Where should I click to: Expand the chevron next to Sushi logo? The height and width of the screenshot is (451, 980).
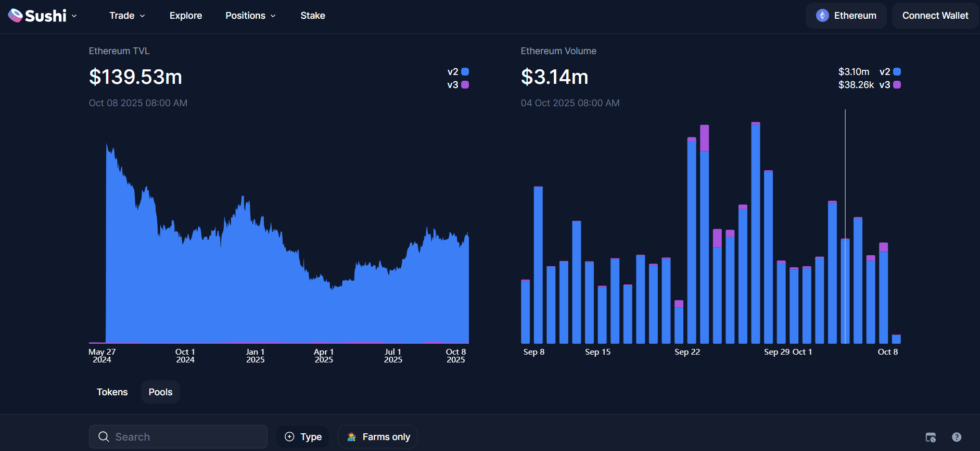coord(74,16)
